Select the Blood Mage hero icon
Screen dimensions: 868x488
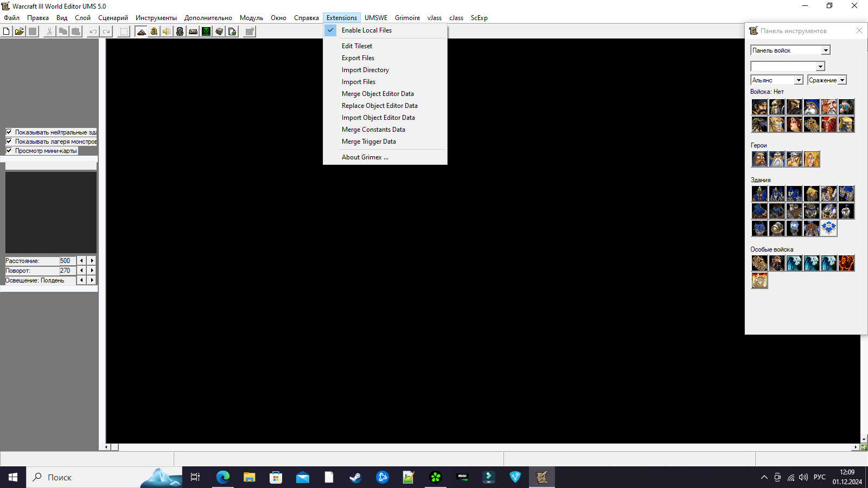812,159
